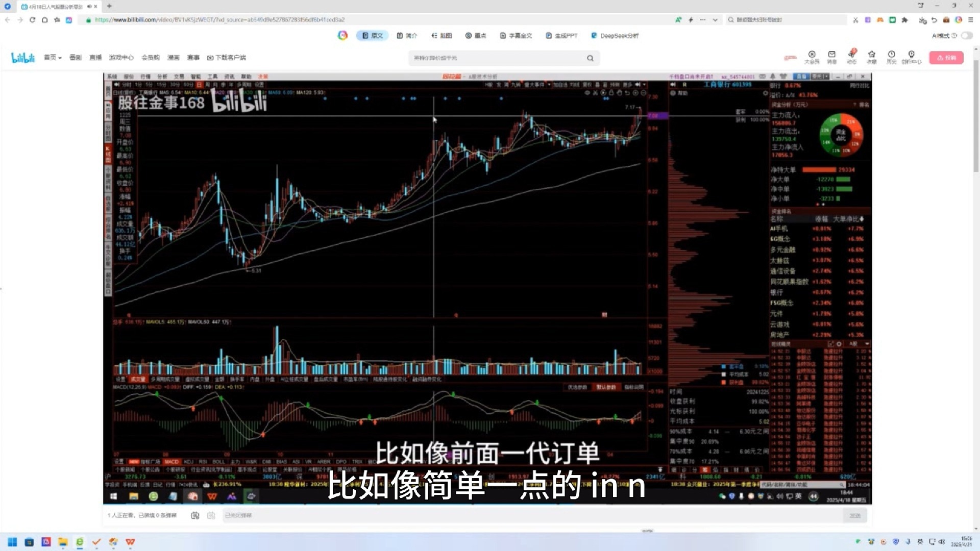Open bilibili 消息 messages icon
Viewport: 980px width, 551px height.
[831, 55]
